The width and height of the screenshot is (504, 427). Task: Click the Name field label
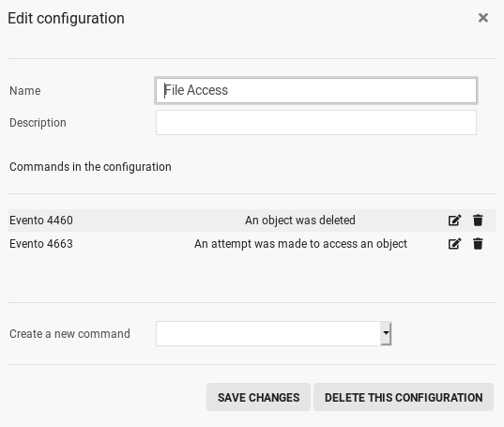coord(25,91)
